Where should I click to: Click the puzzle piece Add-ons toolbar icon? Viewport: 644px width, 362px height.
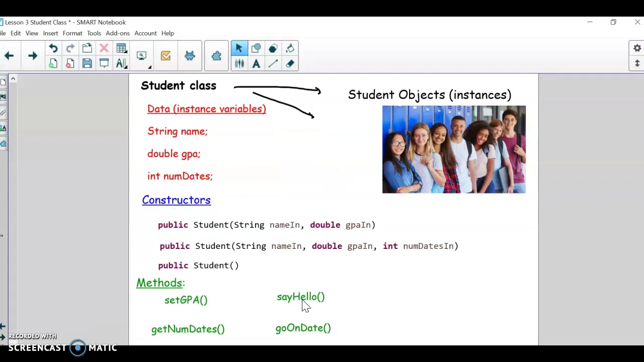(x=216, y=56)
